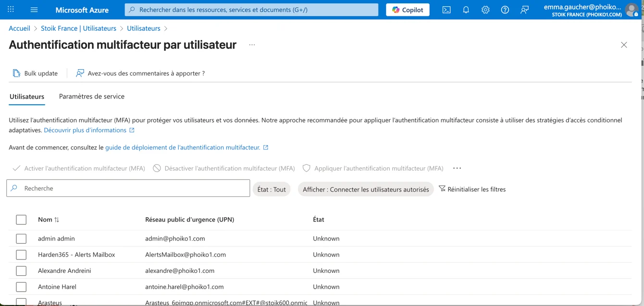The image size is (644, 306).
Task: Check the Alexandre Andreini row
Action: click(21, 271)
